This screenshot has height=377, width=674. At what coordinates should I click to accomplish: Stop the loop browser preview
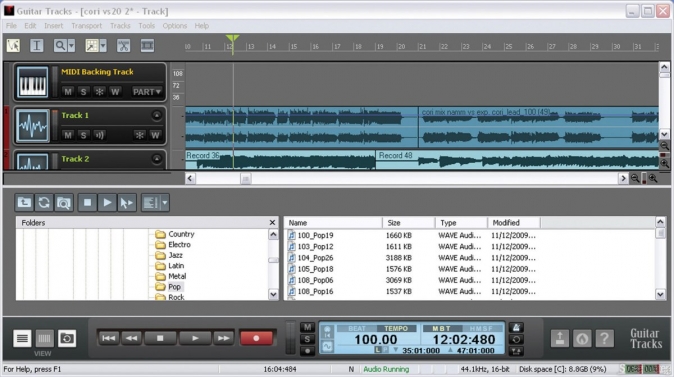pyautogui.click(x=87, y=202)
